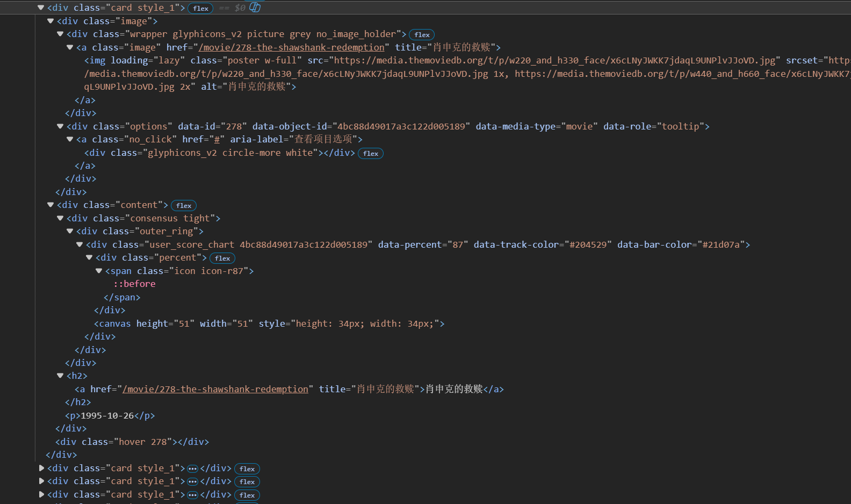851x504 pixels.
Task: Toggle flex badge on content div
Action: point(184,205)
